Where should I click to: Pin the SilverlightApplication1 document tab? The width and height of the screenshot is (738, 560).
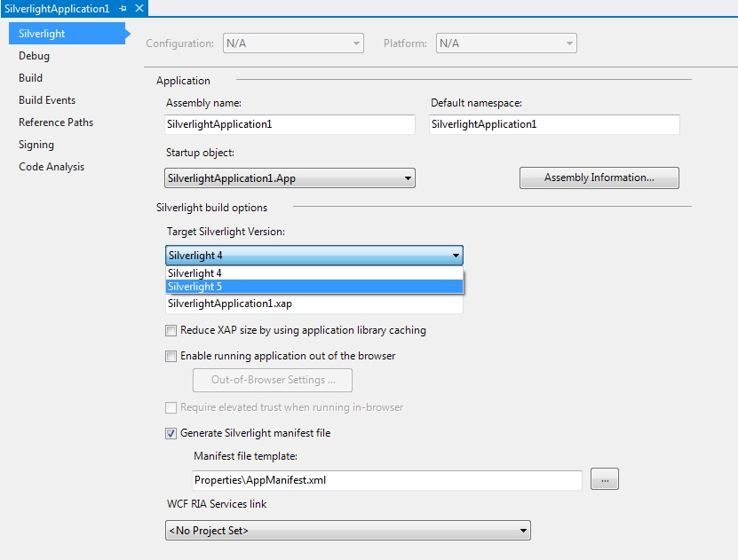(123, 8)
